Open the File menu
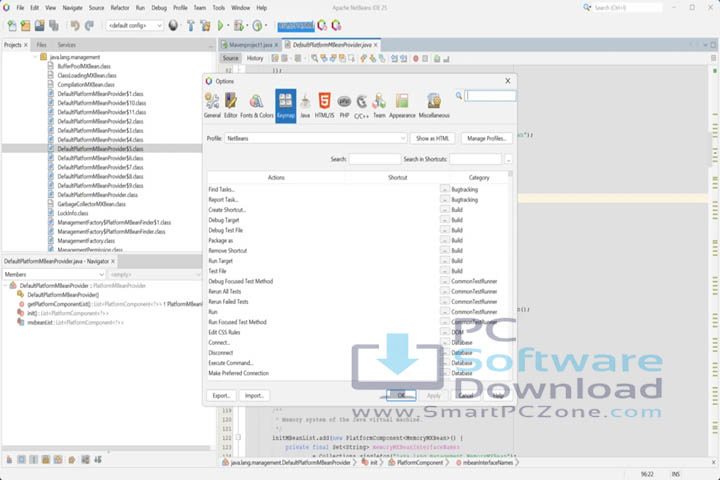Viewport: 720px width, 480px height. [20, 8]
